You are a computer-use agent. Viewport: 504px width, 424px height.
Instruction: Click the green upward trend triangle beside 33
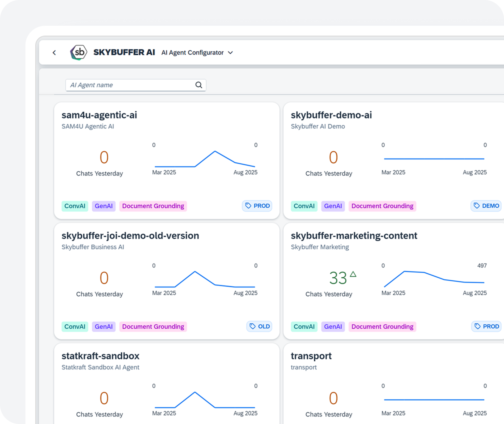click(353, 274)
